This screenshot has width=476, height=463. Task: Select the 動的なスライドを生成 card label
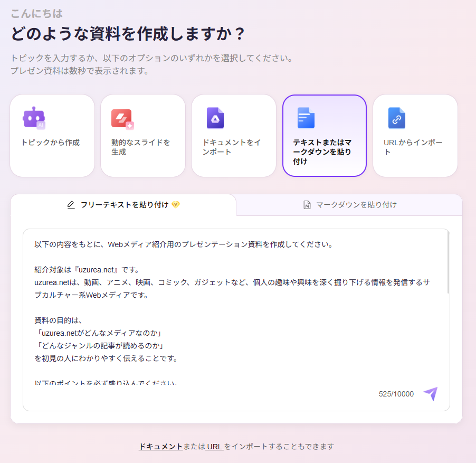point(140,147)
